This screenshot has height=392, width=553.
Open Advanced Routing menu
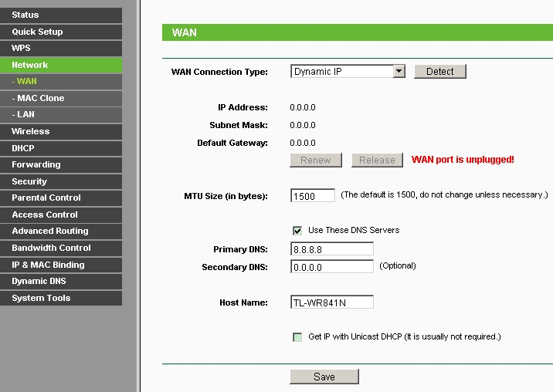click(61, 231)
